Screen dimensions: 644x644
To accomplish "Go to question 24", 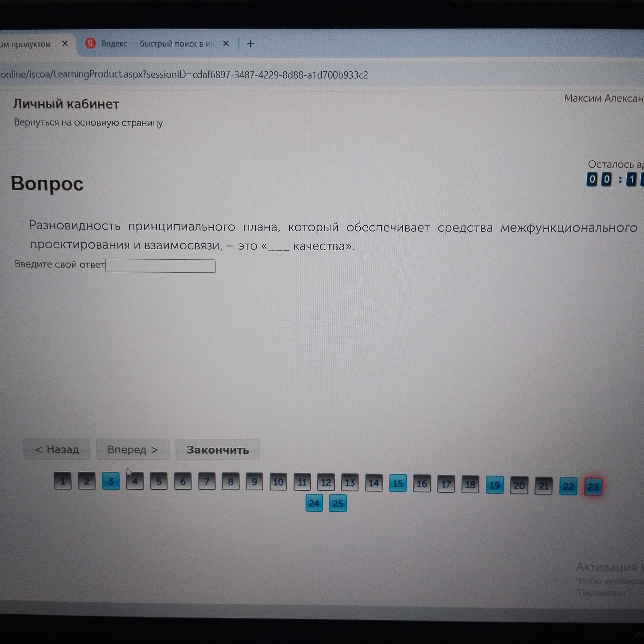I will click(314, 503).
